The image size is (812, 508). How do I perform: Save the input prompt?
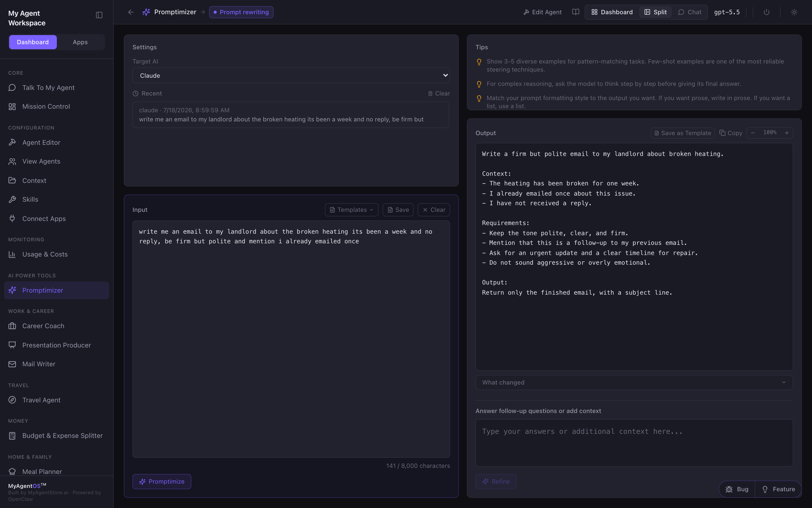(398, 210)
